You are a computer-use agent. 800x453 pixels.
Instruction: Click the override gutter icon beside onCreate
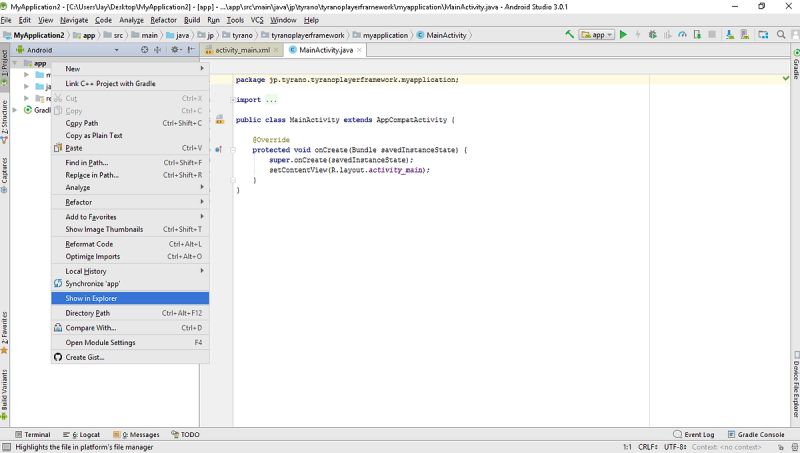(218, 149)
